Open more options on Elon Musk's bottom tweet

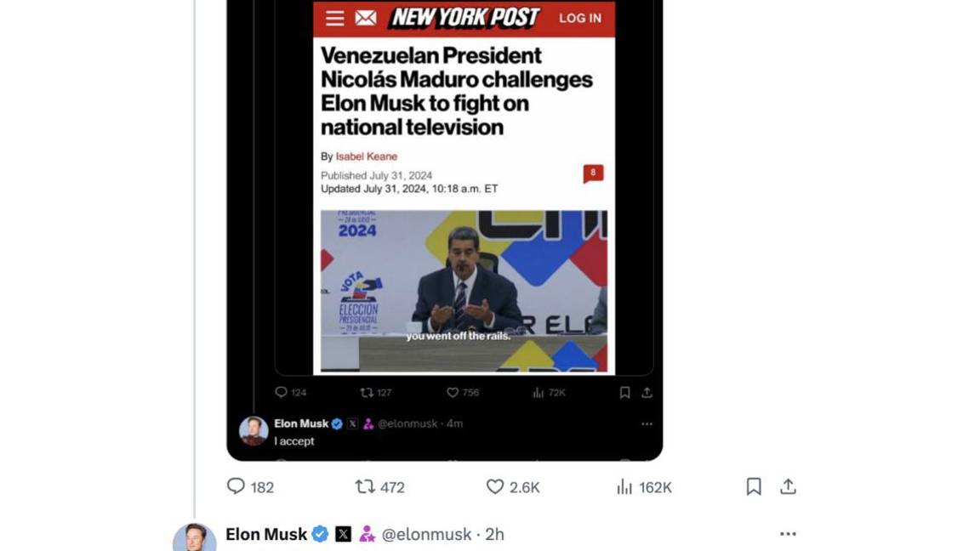click(788, 533)
